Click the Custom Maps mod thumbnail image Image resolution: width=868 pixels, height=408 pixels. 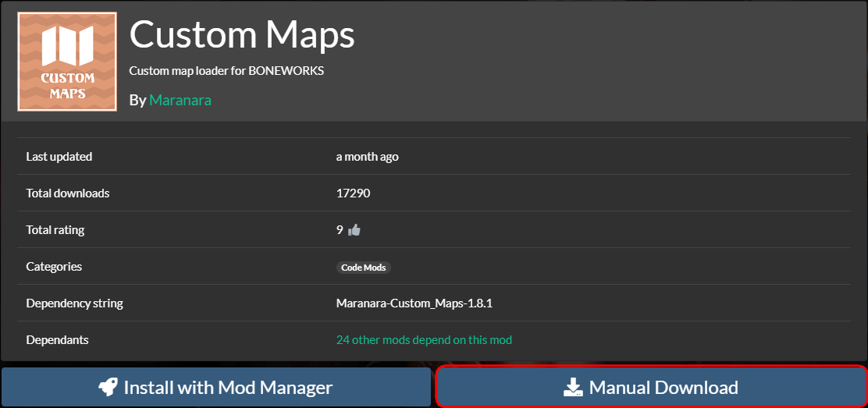coord(67,62)
